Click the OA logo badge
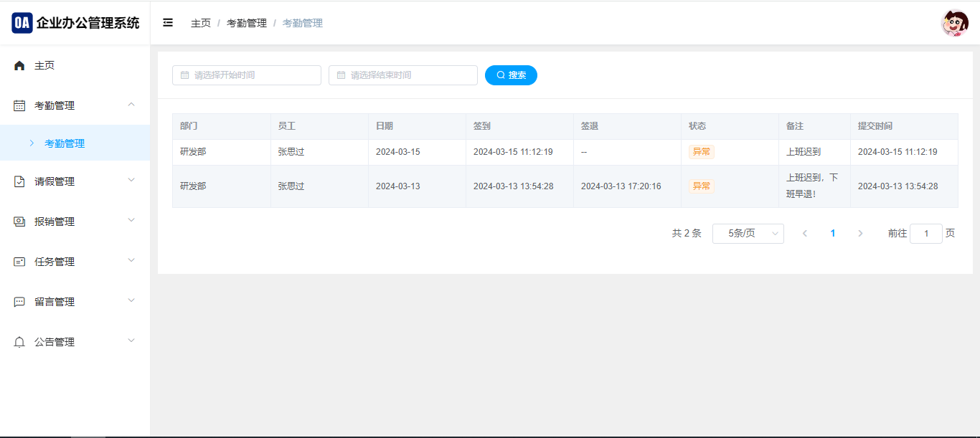Screen dimensions: 980x438 pyautogui.click(x=22, y=23)
